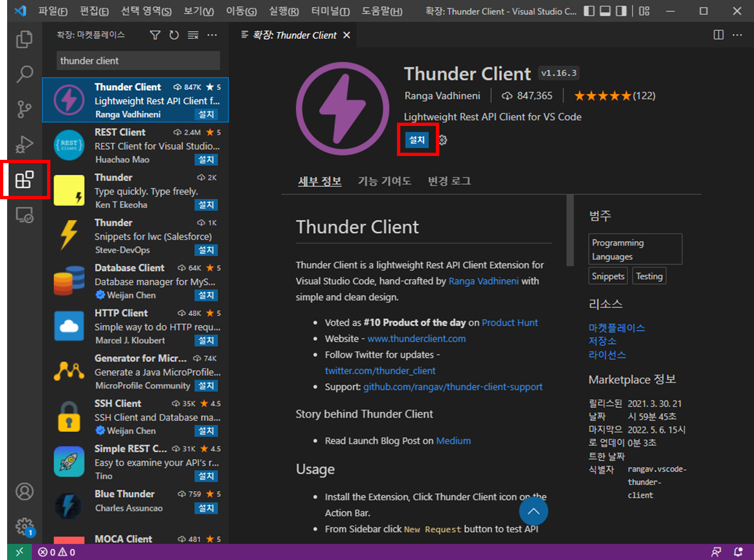Open notifications bell in status bar
This screenshot has height=560, width=754.
click(x=738, y=552)
